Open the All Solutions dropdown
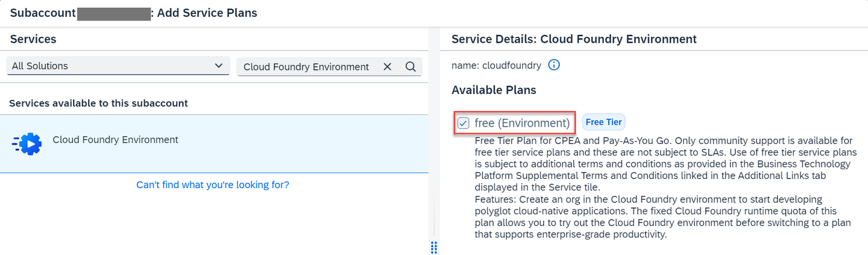 [118, 66]
